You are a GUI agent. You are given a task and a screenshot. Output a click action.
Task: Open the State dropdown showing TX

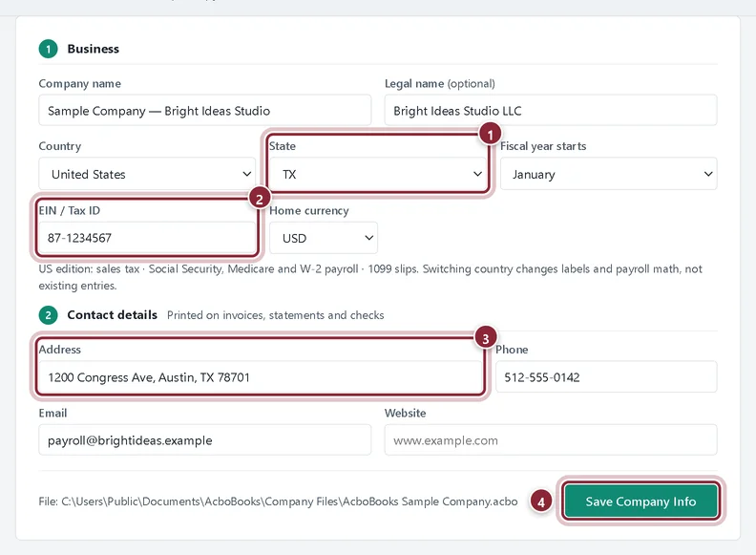point(377,174)
